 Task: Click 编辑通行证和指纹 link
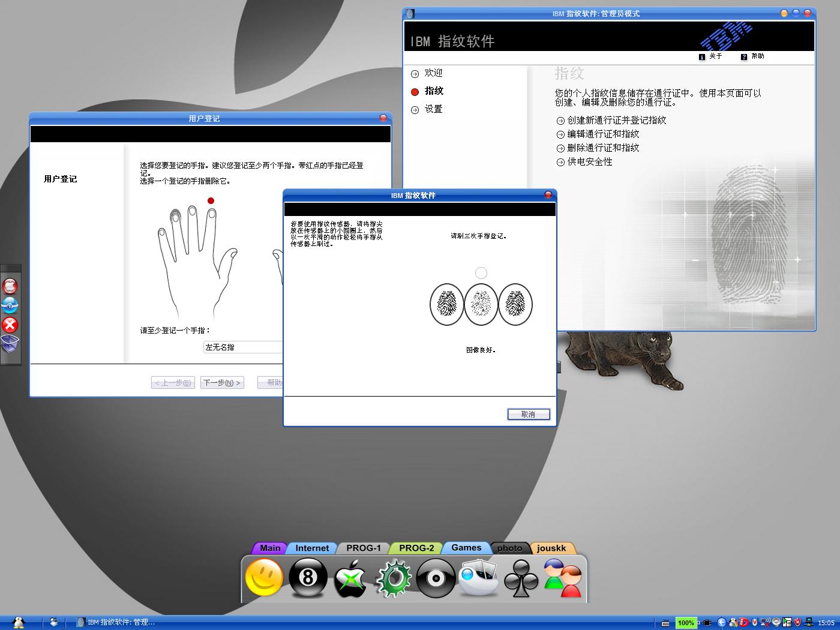598,134
